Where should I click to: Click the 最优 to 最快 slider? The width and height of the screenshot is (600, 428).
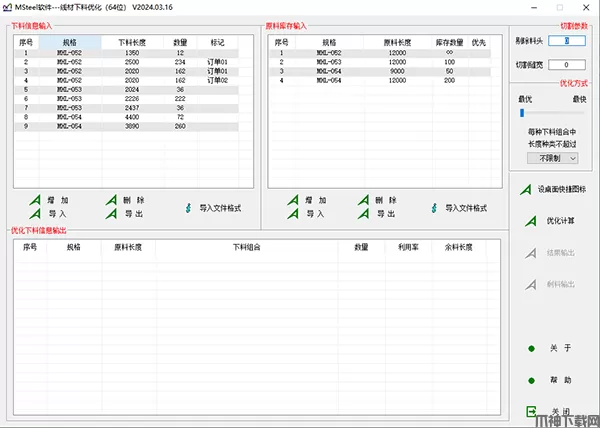point(552,113)
